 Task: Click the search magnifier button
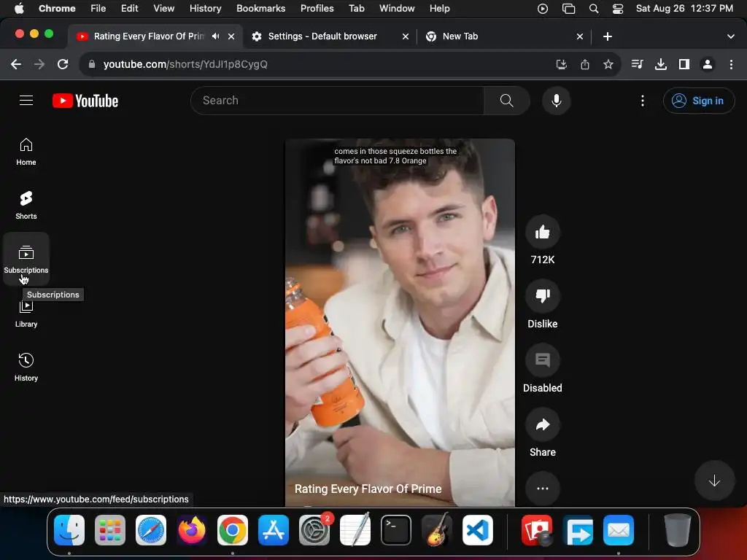(x=506, y=101)
